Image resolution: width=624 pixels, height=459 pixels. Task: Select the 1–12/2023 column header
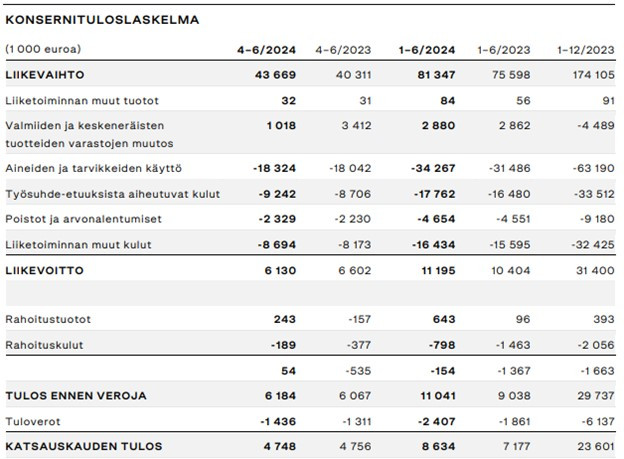585,50
